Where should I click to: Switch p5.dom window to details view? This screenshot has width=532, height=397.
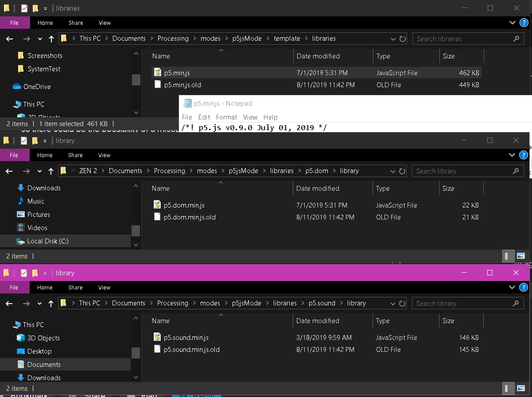509,256
